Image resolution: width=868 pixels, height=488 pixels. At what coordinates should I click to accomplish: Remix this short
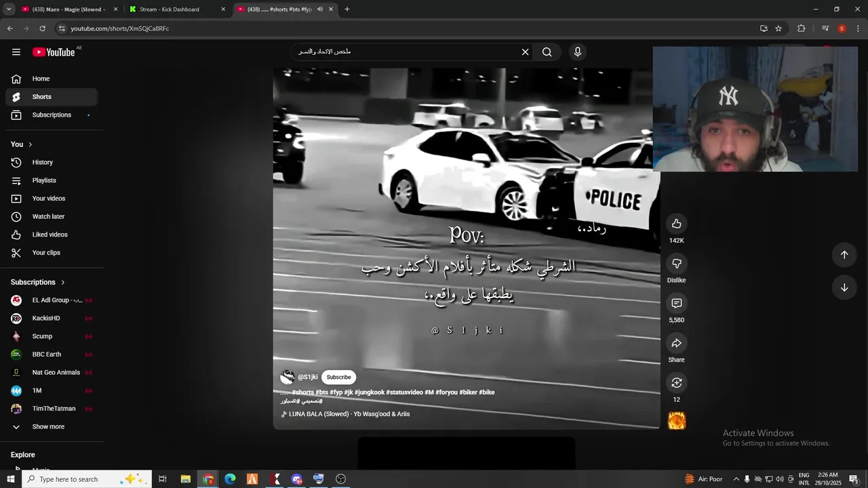click(x=676, y=383)
